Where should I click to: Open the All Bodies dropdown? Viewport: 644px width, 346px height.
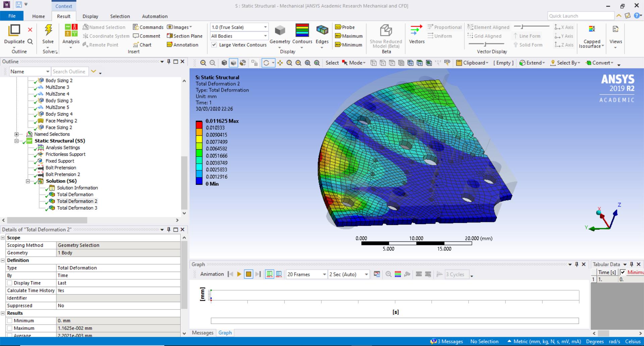click(239, 36)
